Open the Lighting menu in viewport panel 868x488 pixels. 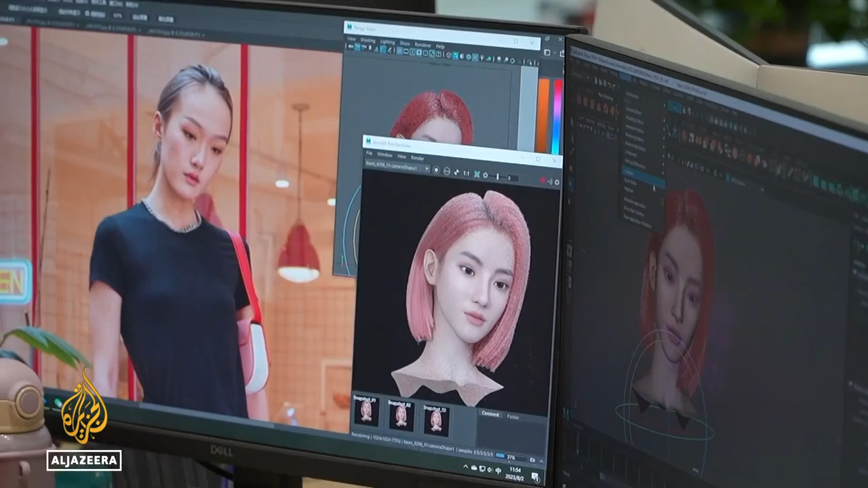[387, 42]
